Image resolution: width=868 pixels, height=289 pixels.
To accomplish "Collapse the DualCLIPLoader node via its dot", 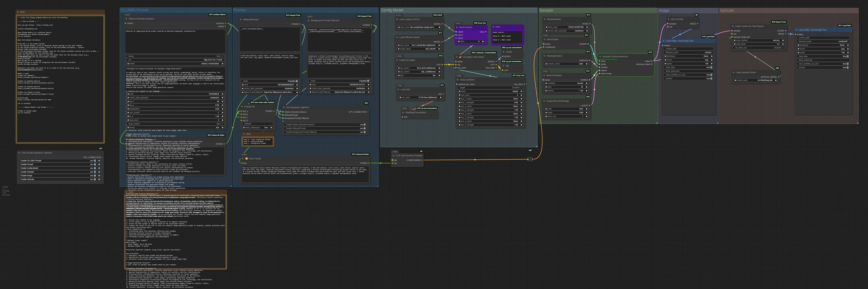I will point(397,60).
